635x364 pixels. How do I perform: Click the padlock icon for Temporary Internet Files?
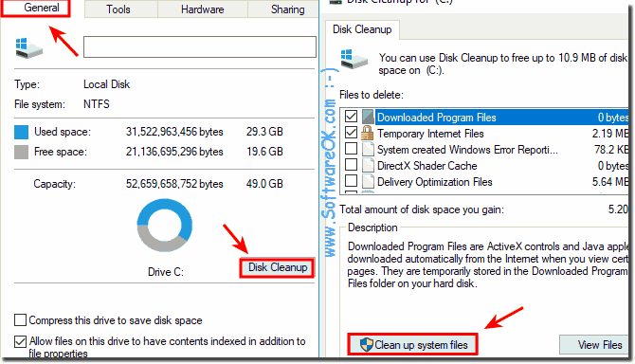[x=368, y=134]
